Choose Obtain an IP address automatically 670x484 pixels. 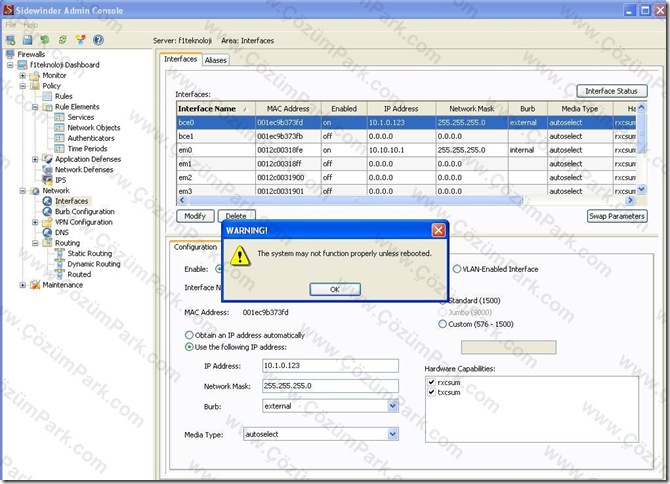pos(189,335)
